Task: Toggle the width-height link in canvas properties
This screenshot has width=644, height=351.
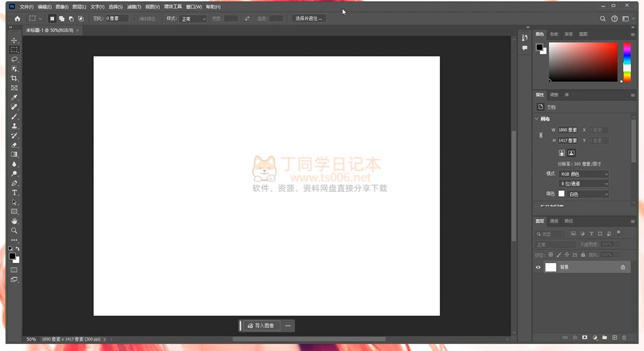Action: (541, 135)
